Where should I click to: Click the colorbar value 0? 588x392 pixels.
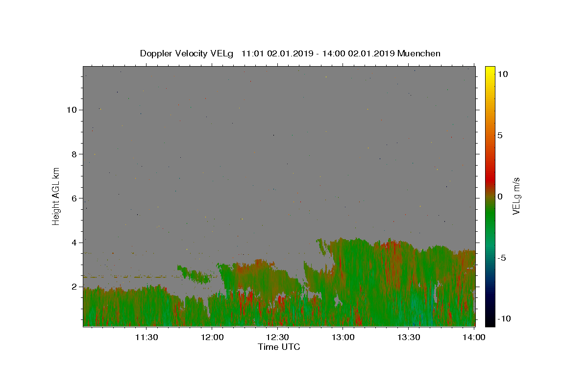click(500, 196)
